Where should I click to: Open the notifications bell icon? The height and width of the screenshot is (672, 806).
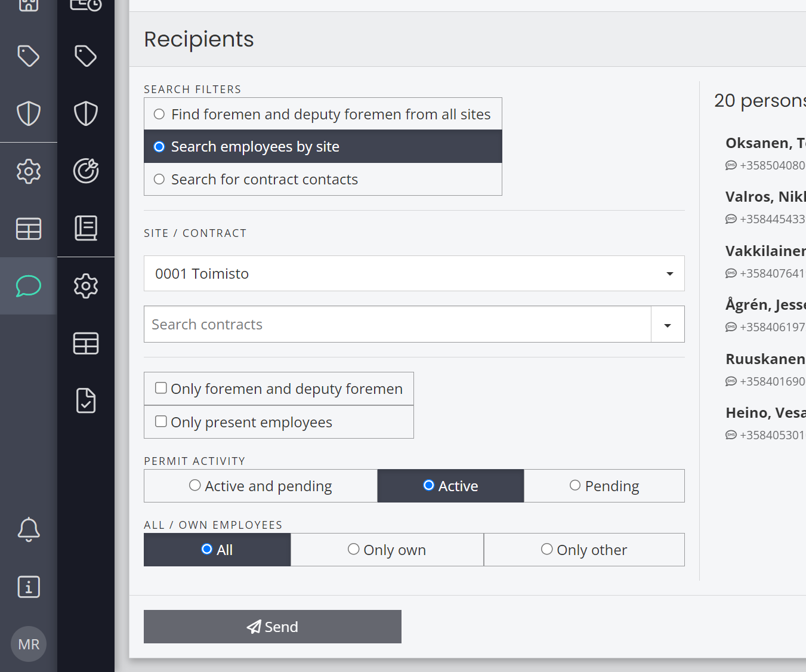coord(29,529)
